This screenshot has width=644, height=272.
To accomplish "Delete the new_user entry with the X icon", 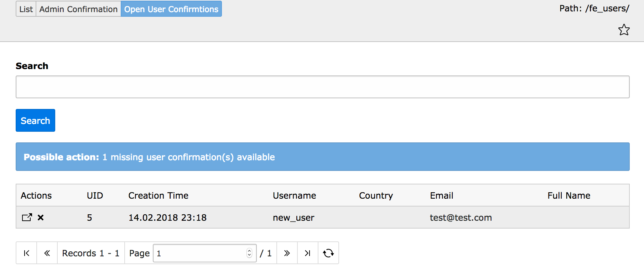I will pos(41,218).
